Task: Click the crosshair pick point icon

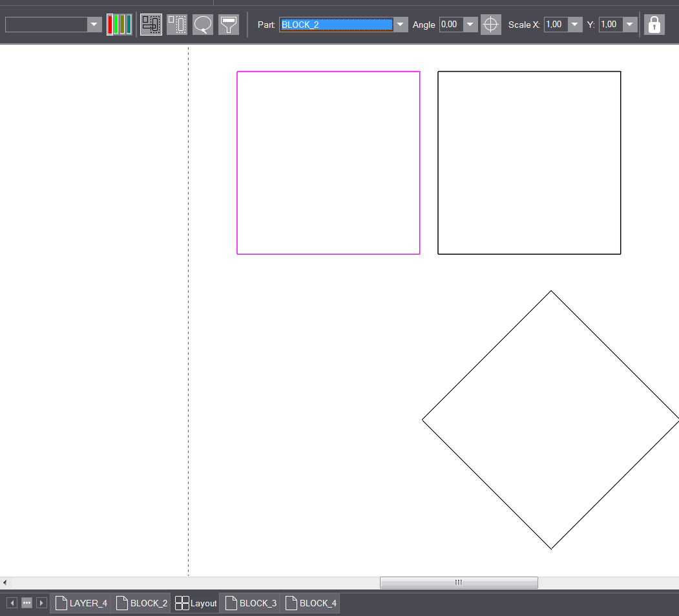Action: [490, 25]
